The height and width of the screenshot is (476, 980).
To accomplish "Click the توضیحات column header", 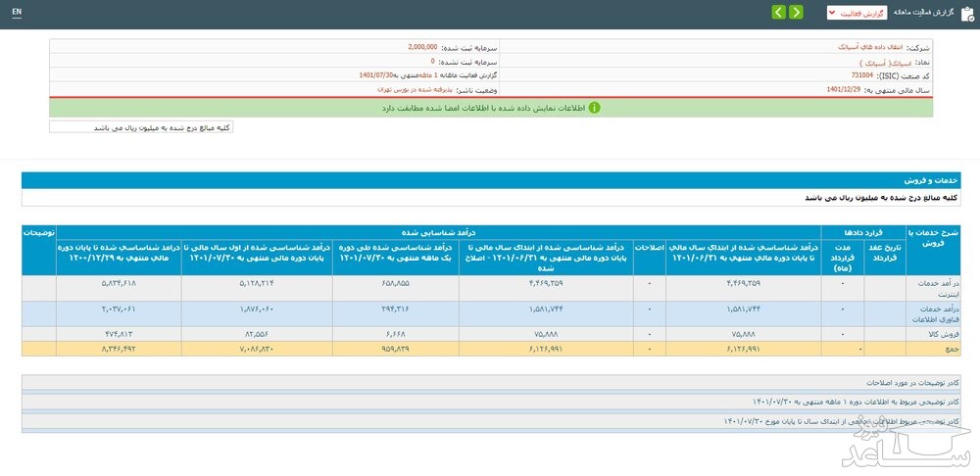I will point(39,232).
